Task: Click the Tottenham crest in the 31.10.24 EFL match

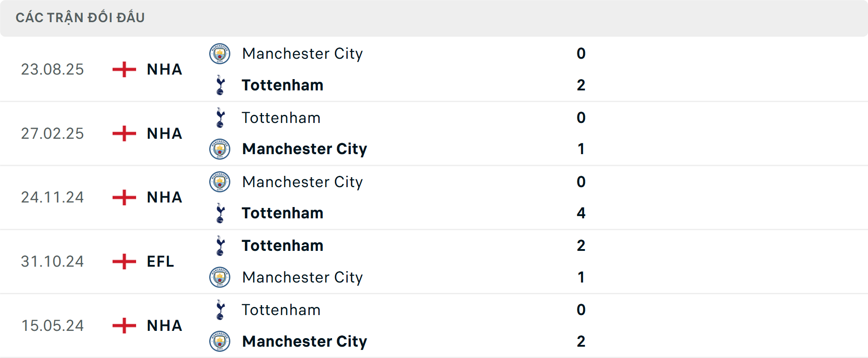Action: tap(220, 246)
